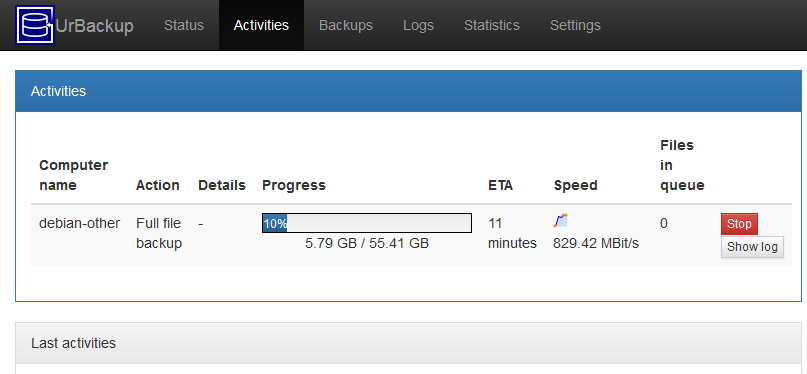
Task: Click the ETA column header
Action: (x=500, y=185)
